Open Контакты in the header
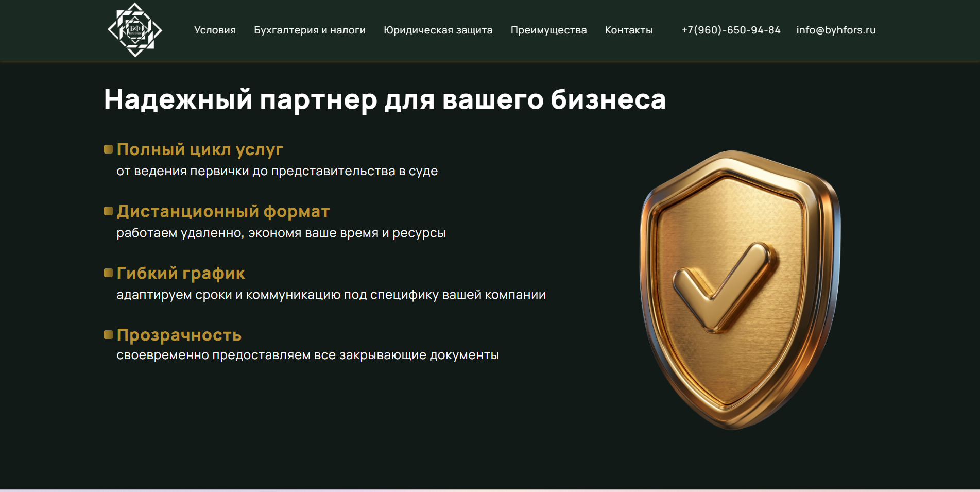 [628, 30]
